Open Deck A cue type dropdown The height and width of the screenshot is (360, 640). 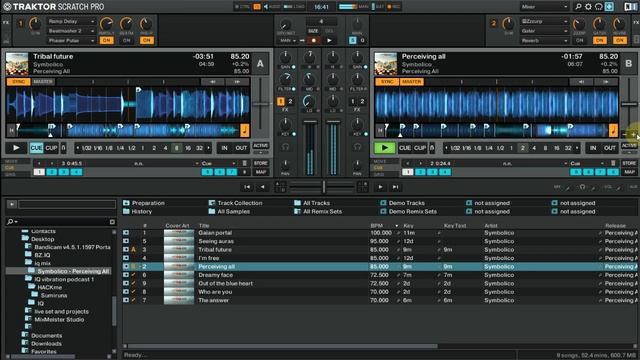[x=218, y=163]
